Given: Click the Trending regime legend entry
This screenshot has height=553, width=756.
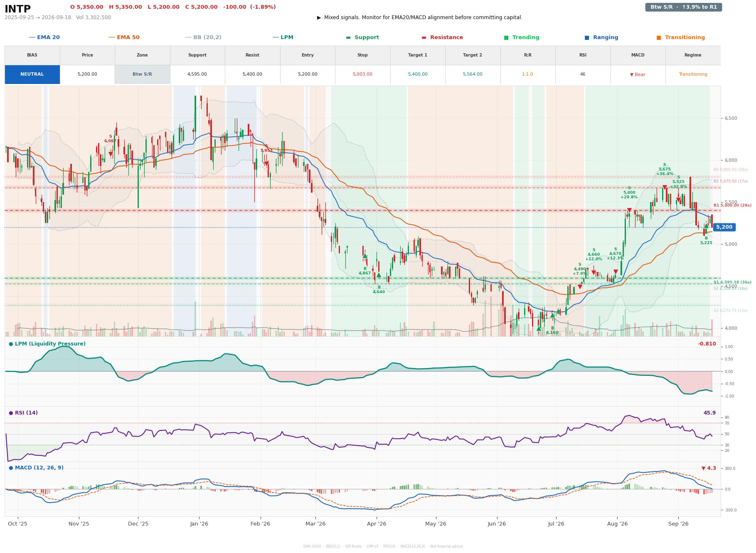Looking at the screenshot, I should pos(521,37).
